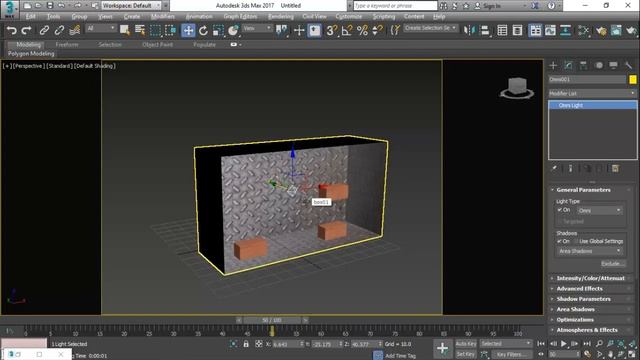Toggle Spinner Snap
Image resolution: width=640 pixels, height=360 pixels.
(x=378, y=30)
